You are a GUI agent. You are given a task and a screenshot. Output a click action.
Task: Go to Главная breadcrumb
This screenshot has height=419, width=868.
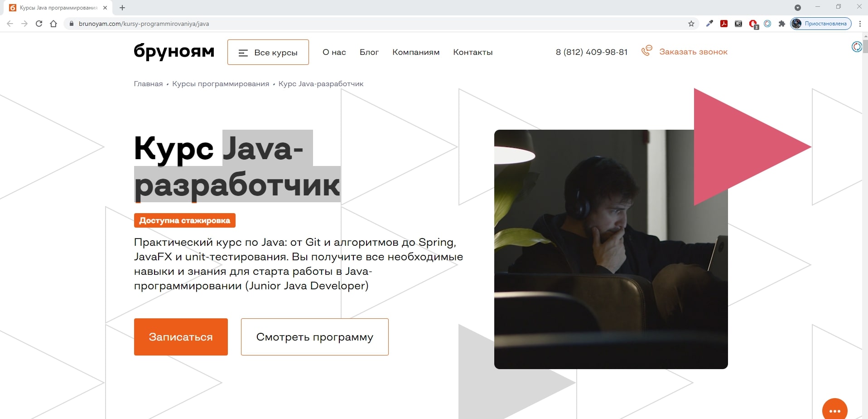coord(148,84)
